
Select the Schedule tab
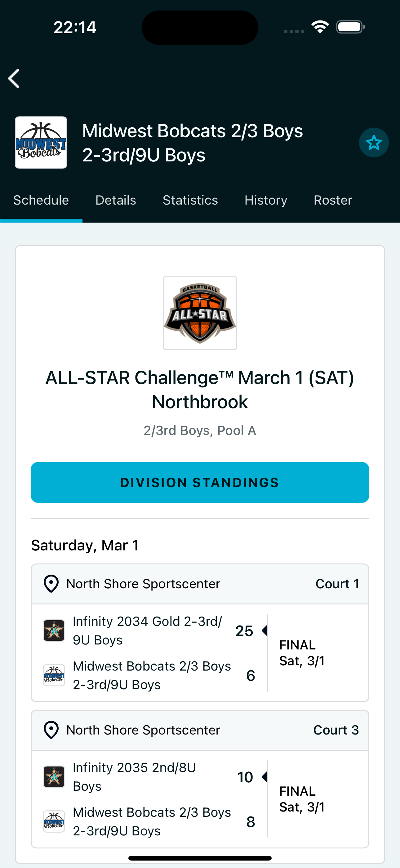41,200
